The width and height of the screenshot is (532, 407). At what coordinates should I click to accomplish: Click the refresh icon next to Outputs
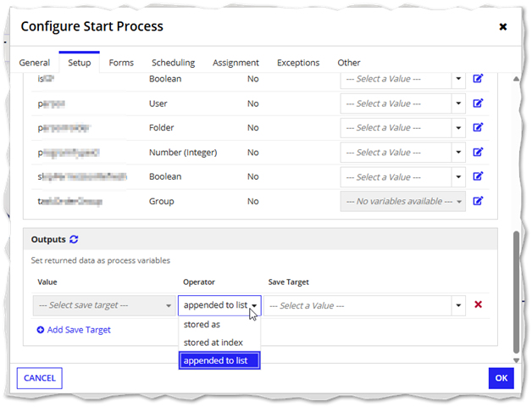click(x=74, y=240)
